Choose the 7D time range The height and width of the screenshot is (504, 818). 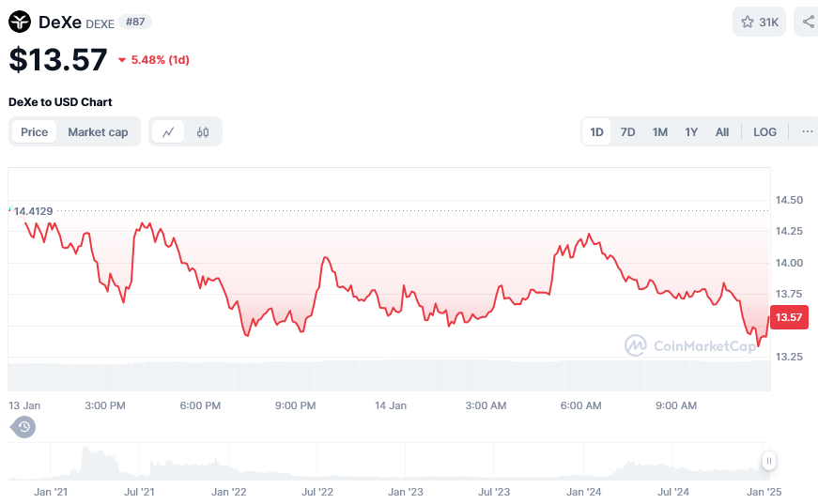point(627,131)
